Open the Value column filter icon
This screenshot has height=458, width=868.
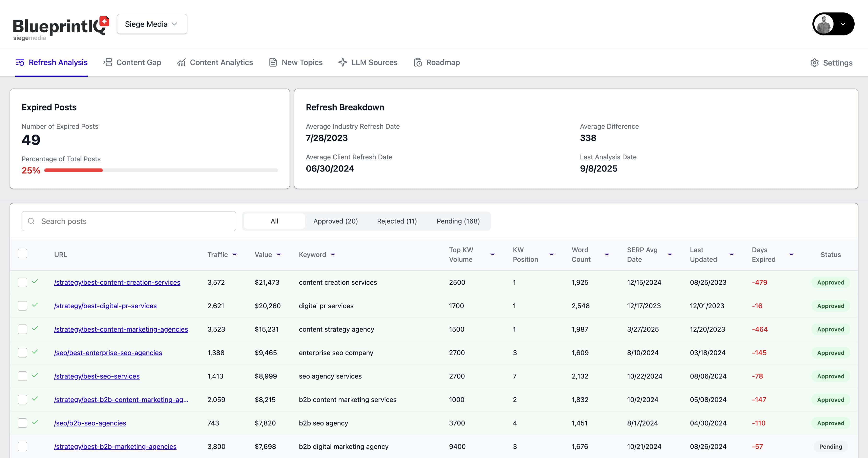pos(279,255)
